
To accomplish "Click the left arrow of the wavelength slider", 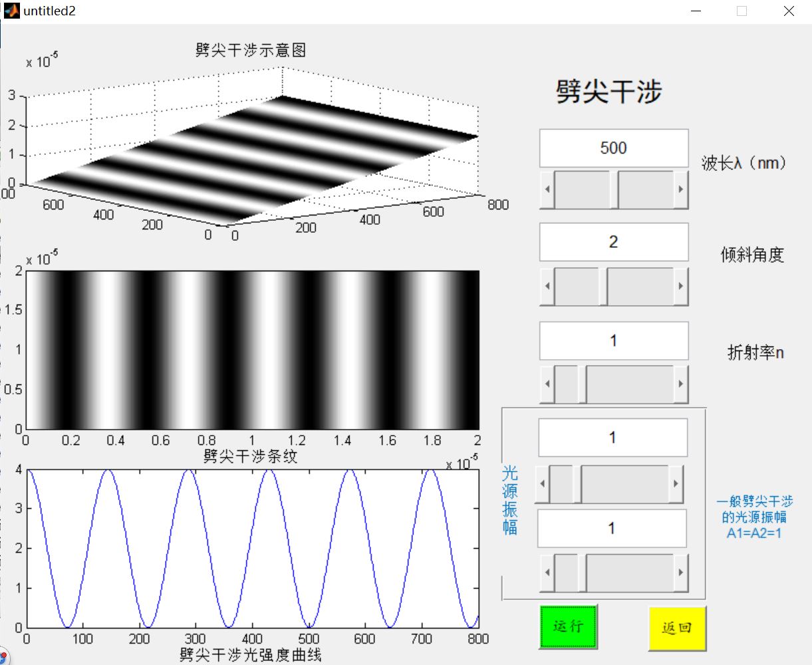I will click(x=547, y=189).
